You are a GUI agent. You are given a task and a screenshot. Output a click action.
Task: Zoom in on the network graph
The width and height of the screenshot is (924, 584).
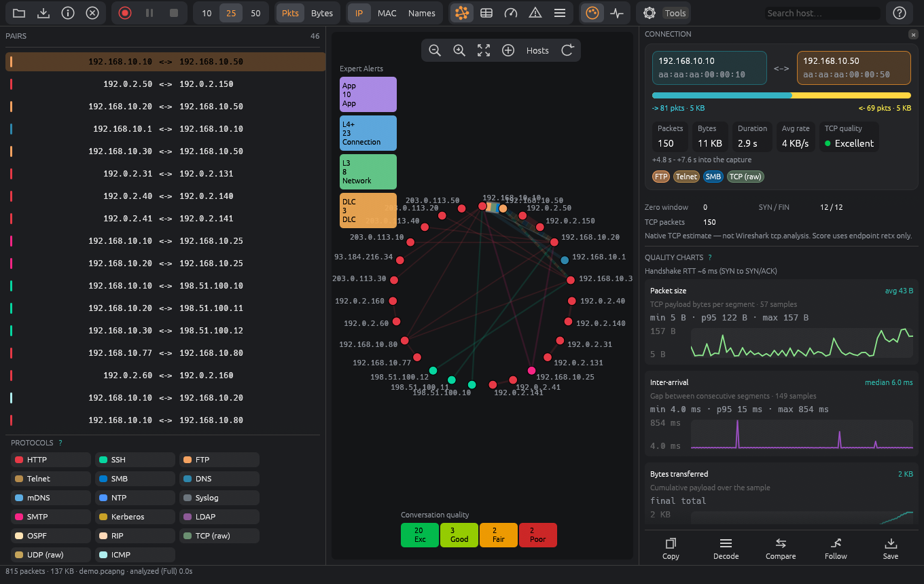click(x=459, y=50)
